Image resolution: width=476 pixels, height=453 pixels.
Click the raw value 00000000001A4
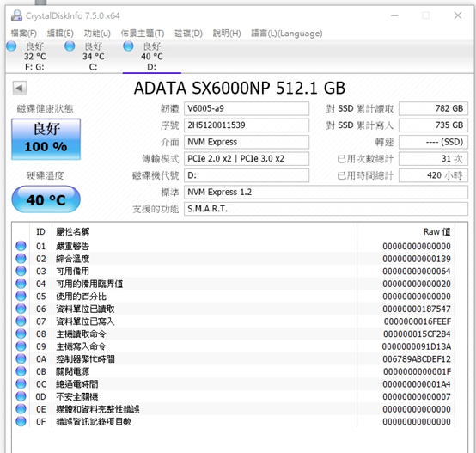[417, 384]
